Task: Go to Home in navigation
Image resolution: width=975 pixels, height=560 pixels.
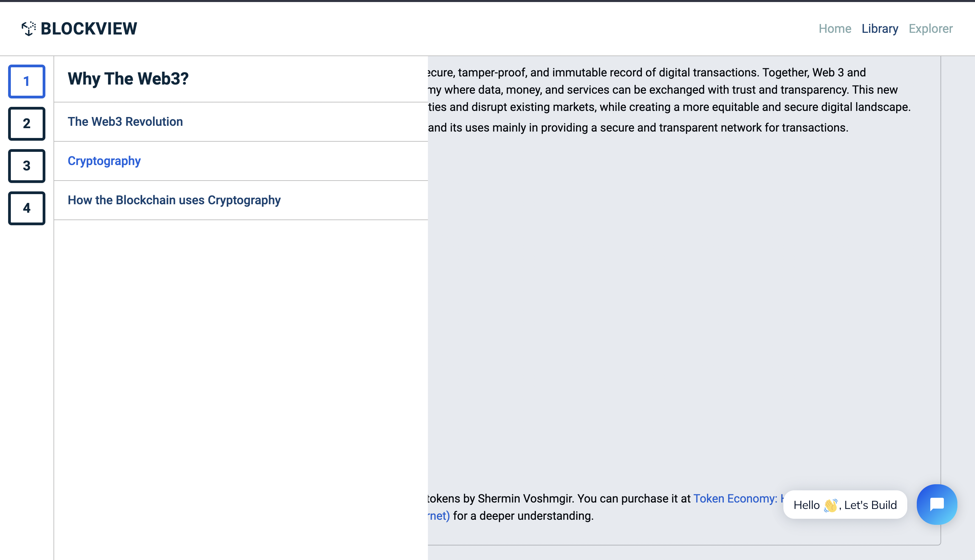Action: pyautogui.click(x=835, y=28)
